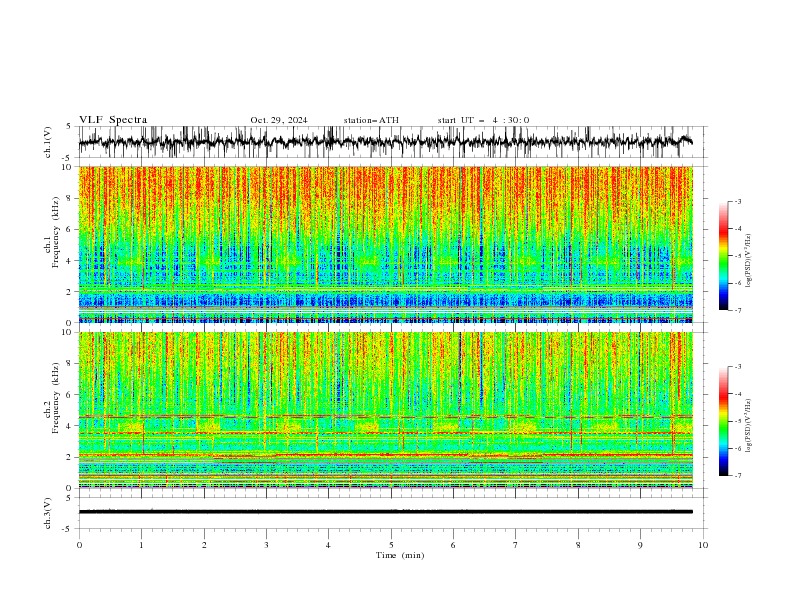Image resolution: width=792 pixels, height=612 pixels.
Task: Click the "-7" label on ch.1 colorbar
Action: coord(737,310)
